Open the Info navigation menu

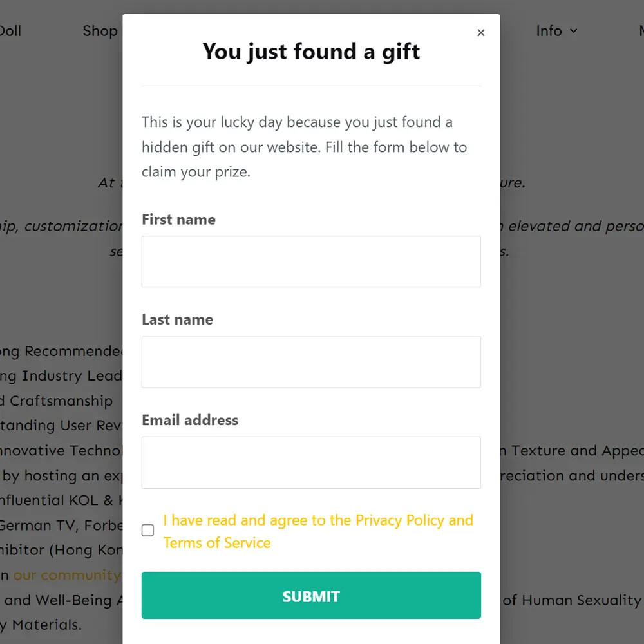(549, 31)
